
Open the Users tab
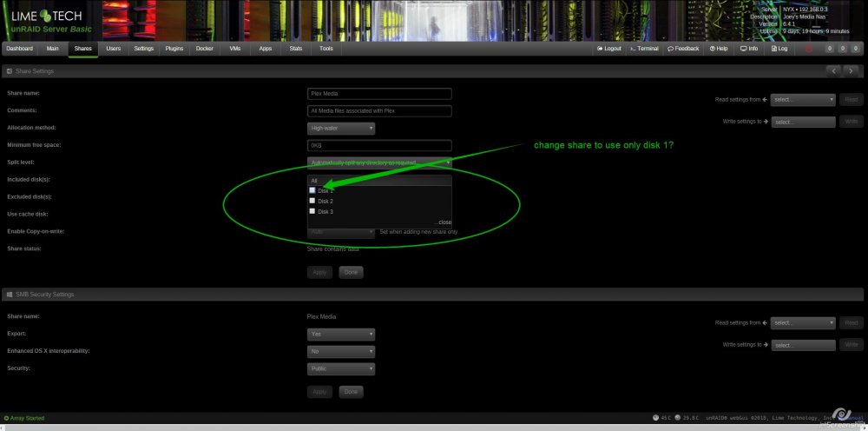pos(114,49)
